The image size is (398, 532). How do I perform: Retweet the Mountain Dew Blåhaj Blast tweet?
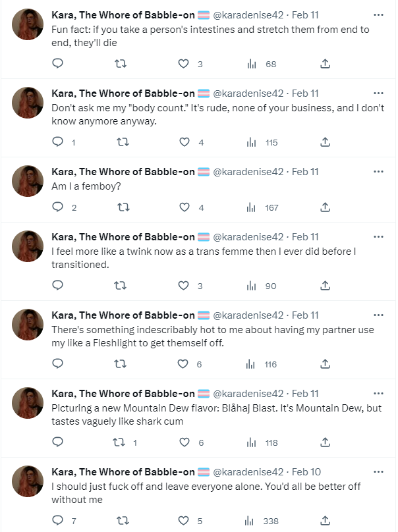pyautogui.click(x=121, y=442)
